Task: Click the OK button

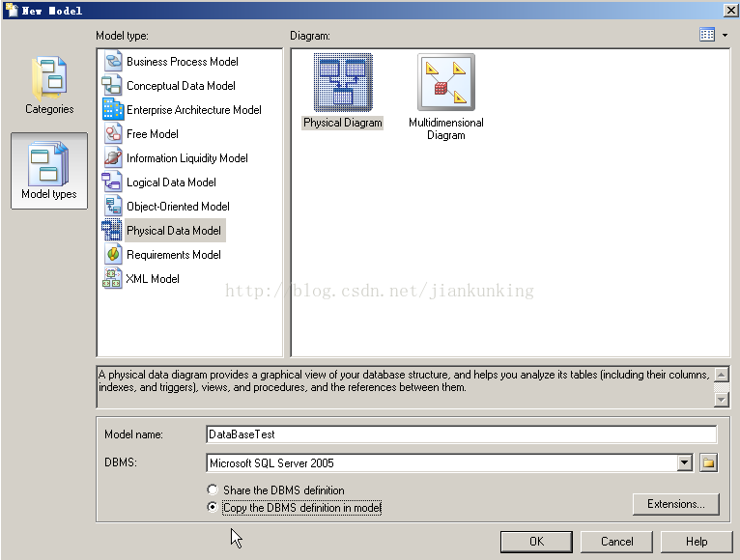Action: pos(536,542)
